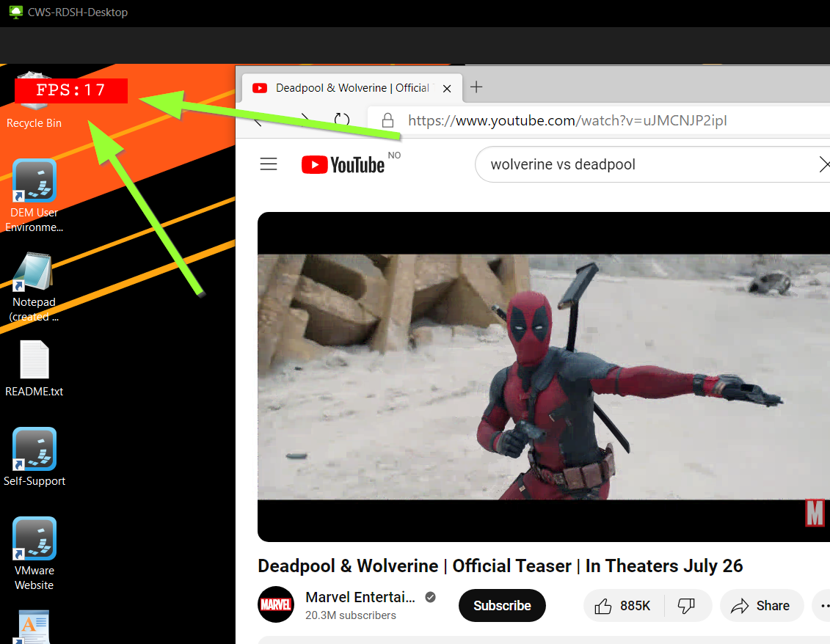The image size is (830, 644).
Task: Select the VMware Website shortcut icon
Action: [x=34, y=539]
